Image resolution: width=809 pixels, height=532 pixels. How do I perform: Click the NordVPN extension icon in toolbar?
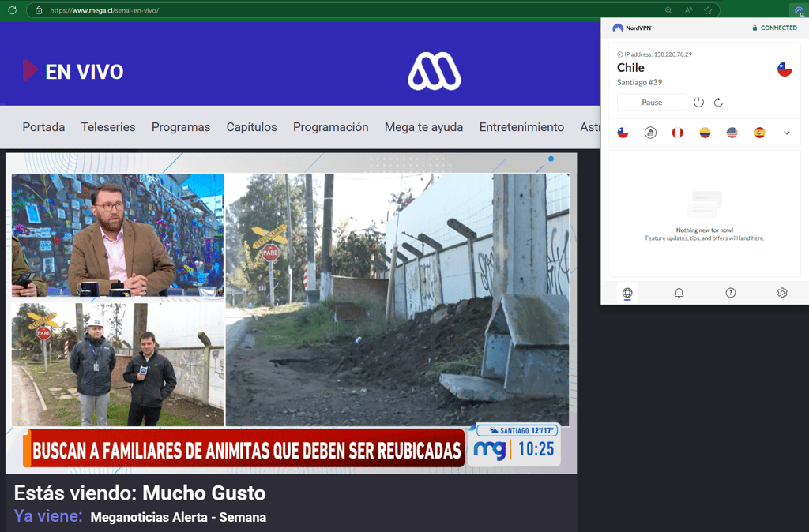tap(800, 11)
